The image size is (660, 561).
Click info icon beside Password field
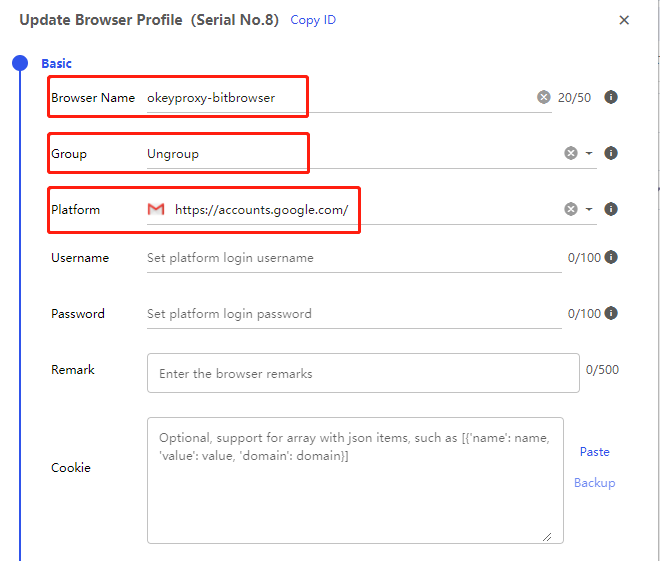click(611, 313)
